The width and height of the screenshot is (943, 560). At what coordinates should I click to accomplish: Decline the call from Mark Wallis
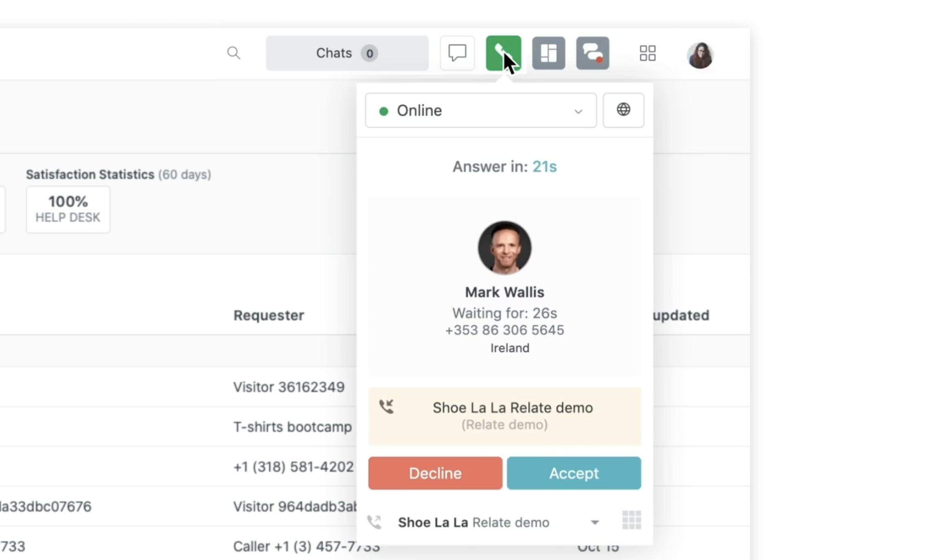[435, 473]
